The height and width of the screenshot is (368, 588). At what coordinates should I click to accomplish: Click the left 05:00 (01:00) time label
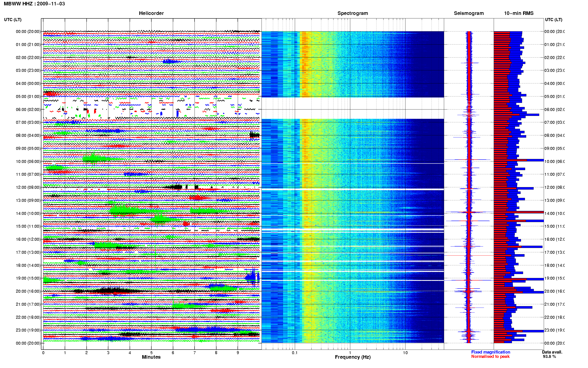pos(28,96)
